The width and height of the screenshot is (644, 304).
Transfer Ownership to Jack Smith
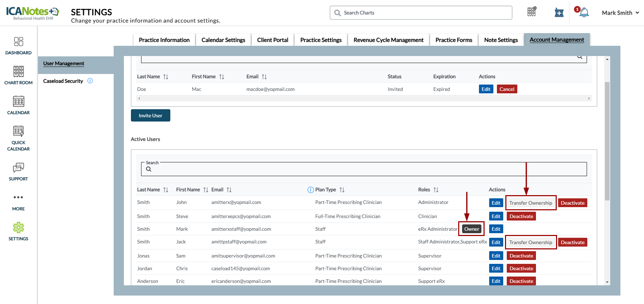(531, 242)
